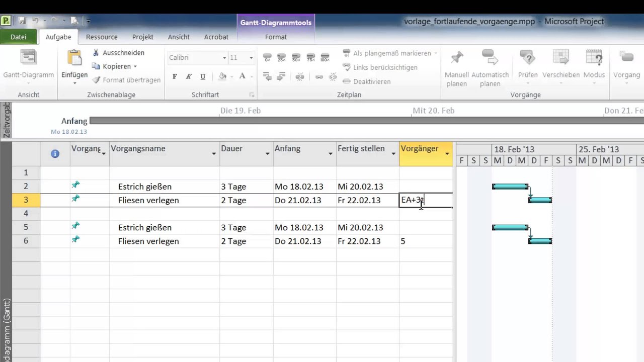Click the Redo arrow icon
Screen dimensions: 644x362
pyautogui.click(x=54, y=21)
